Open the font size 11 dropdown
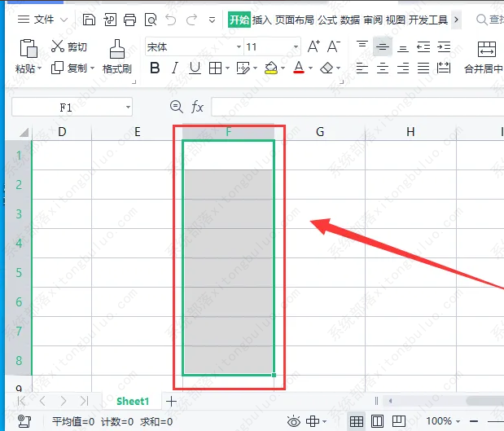Viewport: 504px width, 431px height. [x=296, y=47]
